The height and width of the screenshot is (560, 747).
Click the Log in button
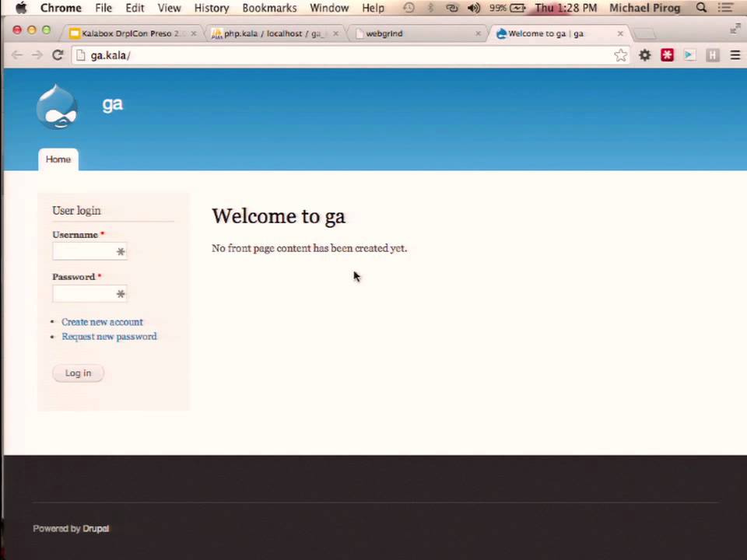(x=78, y=373)
